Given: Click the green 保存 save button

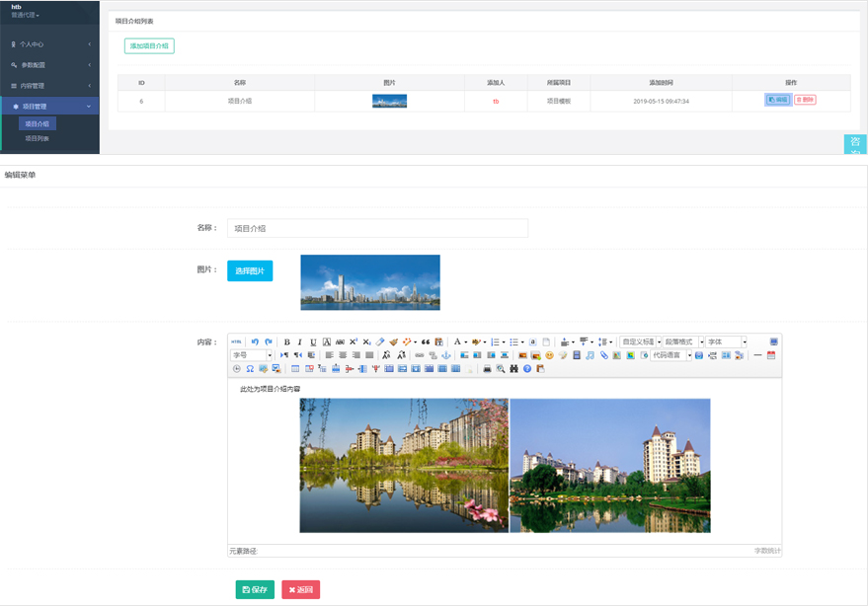Looking at the screenshot, I should click(x=255, y=589).
